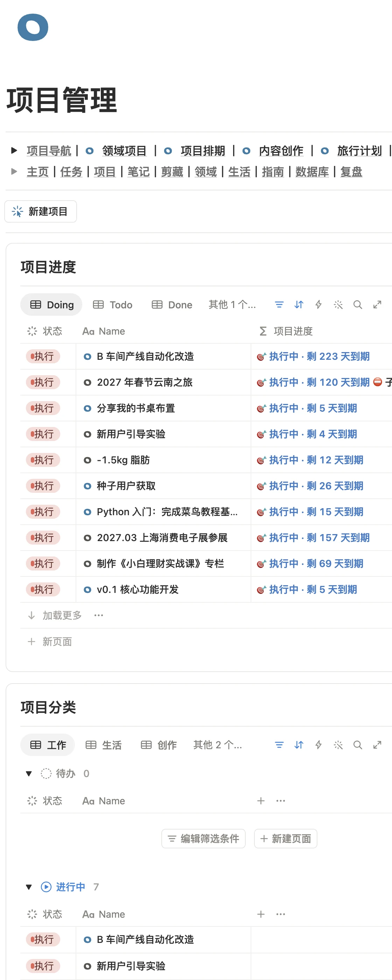Click 剩 69 天到期 progress cell

[310, 563]
